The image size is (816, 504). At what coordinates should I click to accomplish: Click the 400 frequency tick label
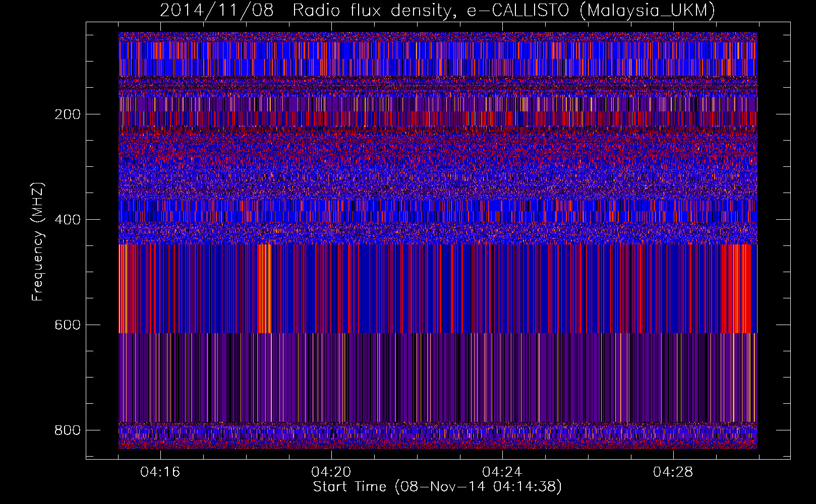click(68, 220)
